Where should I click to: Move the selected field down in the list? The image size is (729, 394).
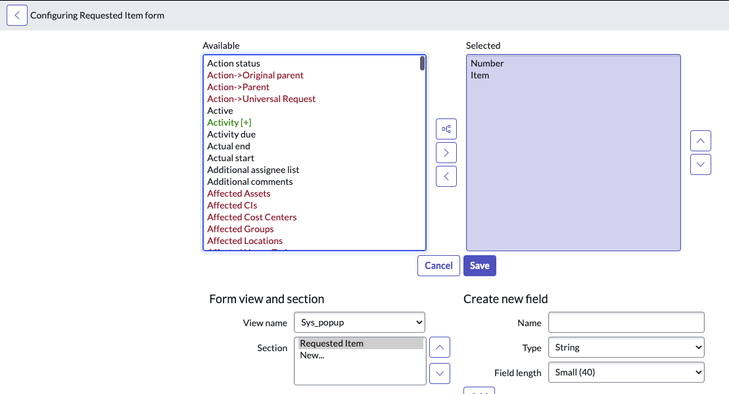point(701,164)
